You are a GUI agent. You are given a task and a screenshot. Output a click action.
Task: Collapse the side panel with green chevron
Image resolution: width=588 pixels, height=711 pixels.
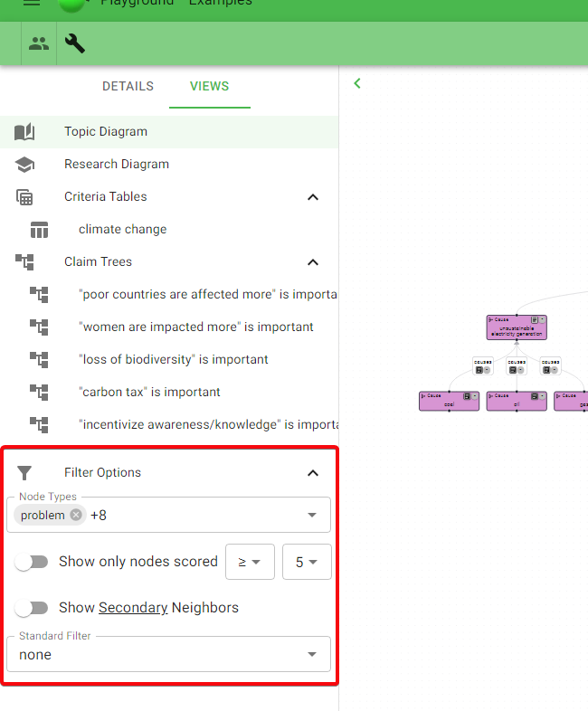(x=357, y=83)
